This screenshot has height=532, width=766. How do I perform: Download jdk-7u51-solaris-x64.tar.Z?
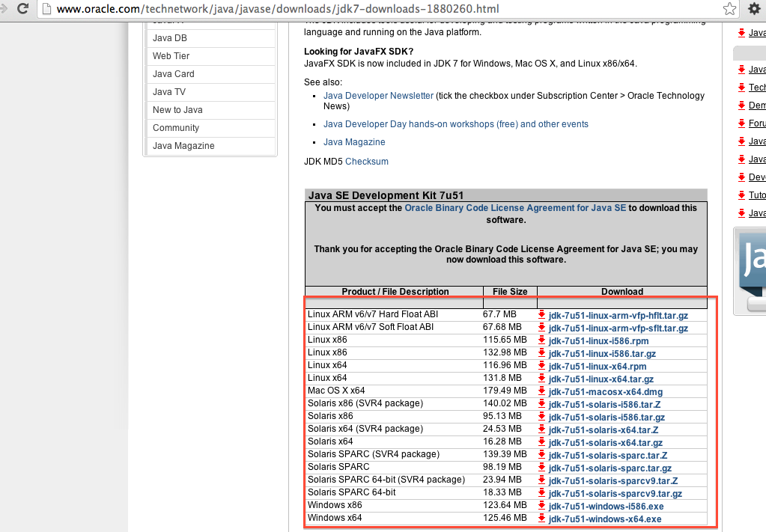pos(604,430)
